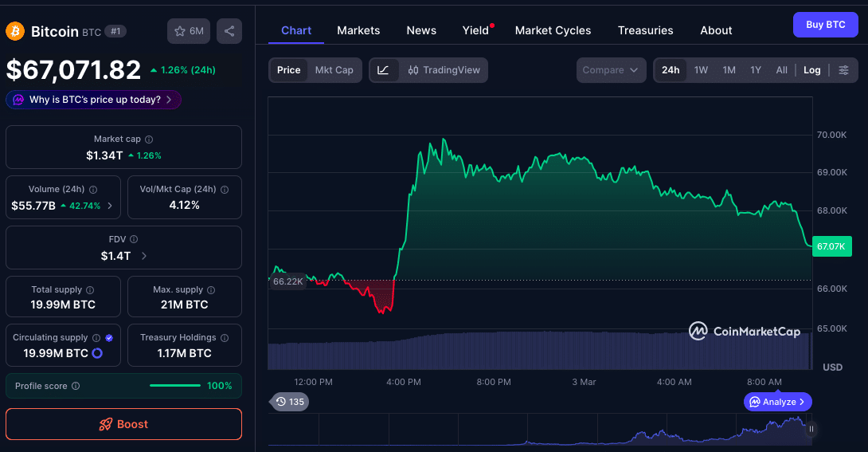Click the 19.99M BTC total supply value
868x452 pixels.
click(x=63, y=305)
